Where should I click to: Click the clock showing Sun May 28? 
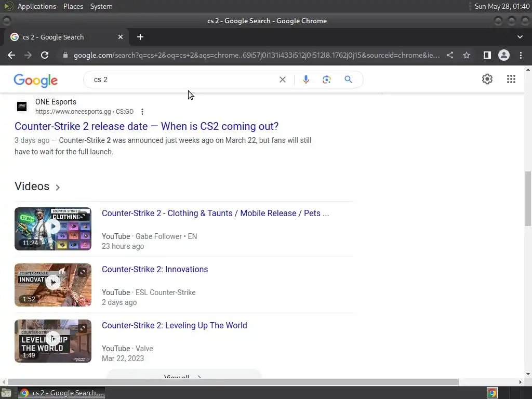tap(502, 6)
